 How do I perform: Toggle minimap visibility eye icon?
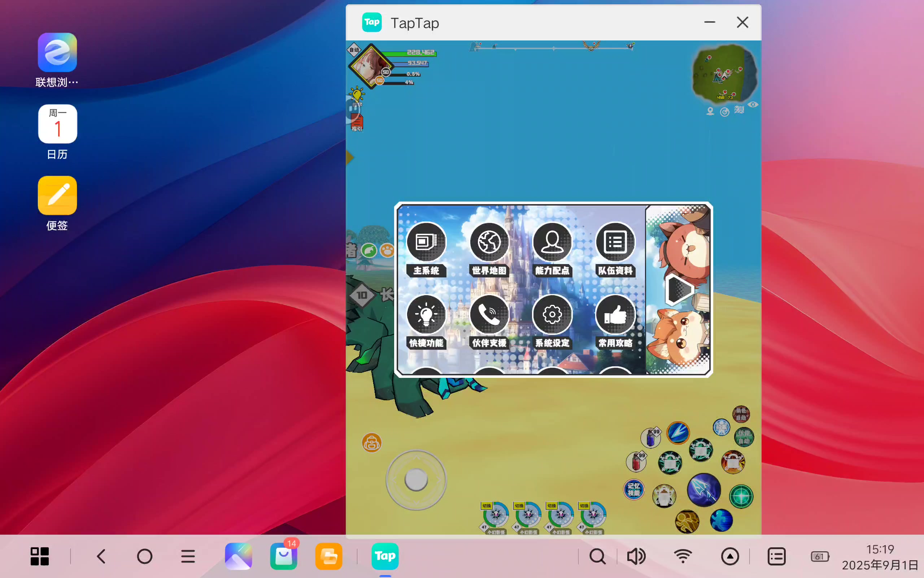[753, 104]
